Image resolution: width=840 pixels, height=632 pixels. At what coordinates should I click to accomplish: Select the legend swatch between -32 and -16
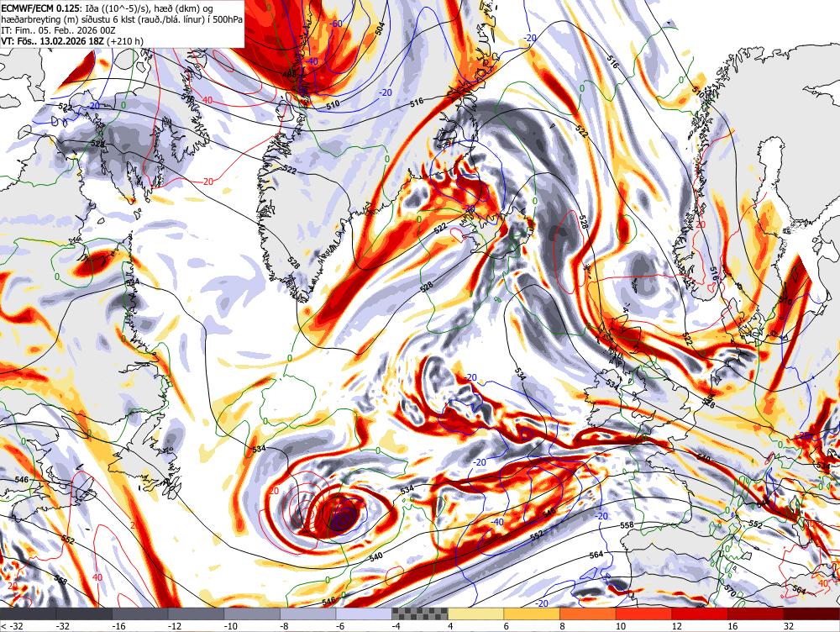pyautogui.click(x=84, y=614)
